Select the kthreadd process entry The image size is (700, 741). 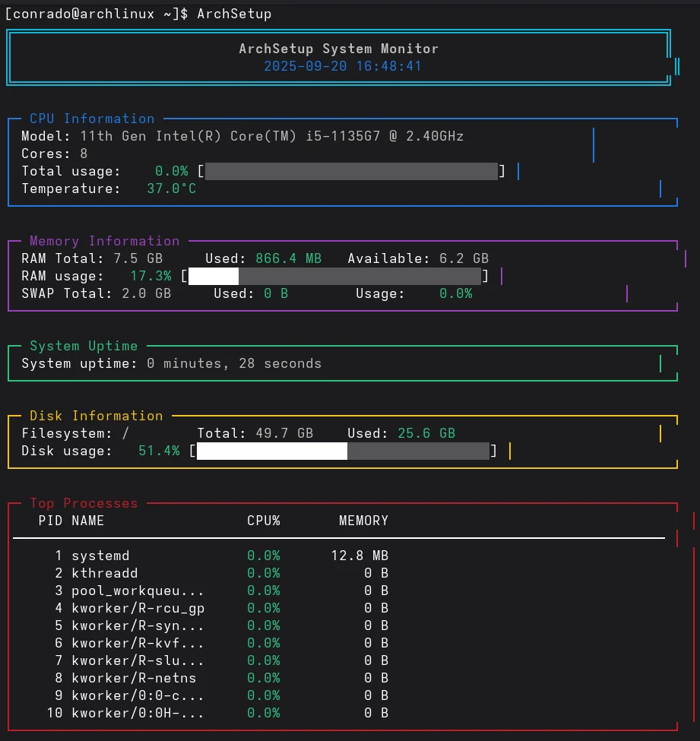coord(104,573)
